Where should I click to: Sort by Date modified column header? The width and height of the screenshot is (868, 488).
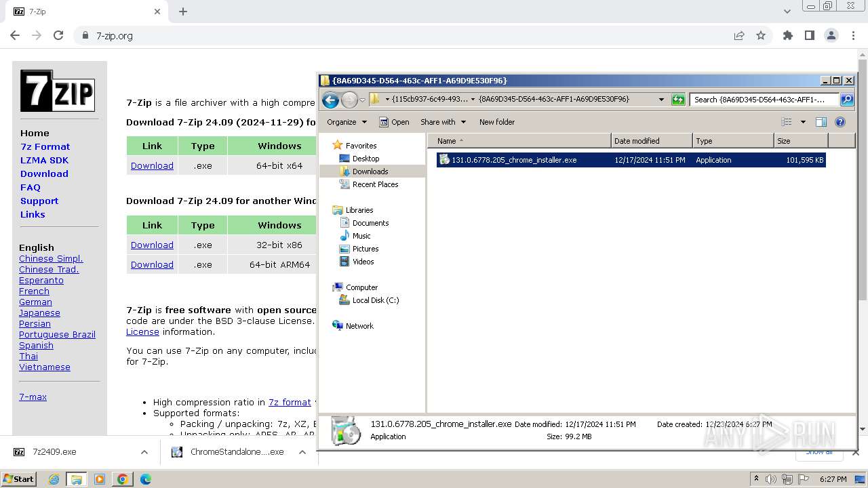coord(652,141)
